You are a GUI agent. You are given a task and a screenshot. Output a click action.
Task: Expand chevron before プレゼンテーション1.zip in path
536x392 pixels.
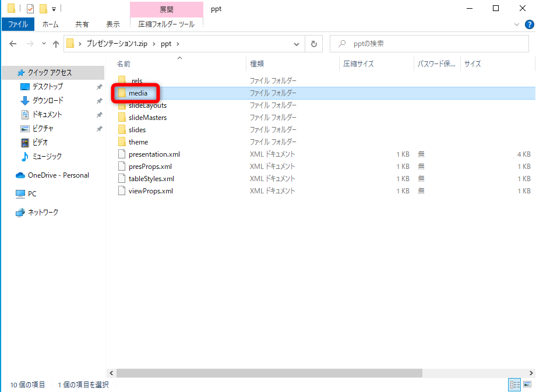[x=80, y=44]
